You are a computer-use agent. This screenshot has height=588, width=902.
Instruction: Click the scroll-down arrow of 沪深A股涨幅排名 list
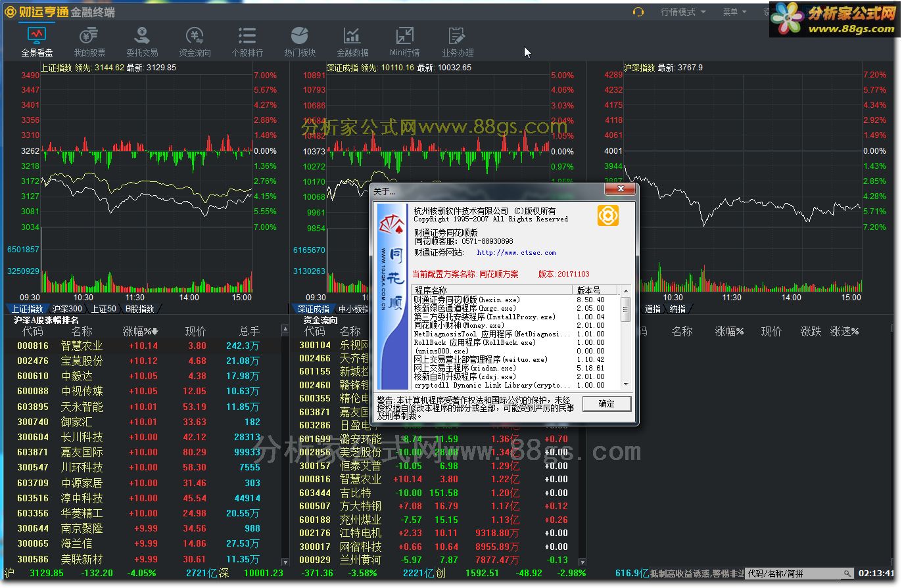[285, 562]
